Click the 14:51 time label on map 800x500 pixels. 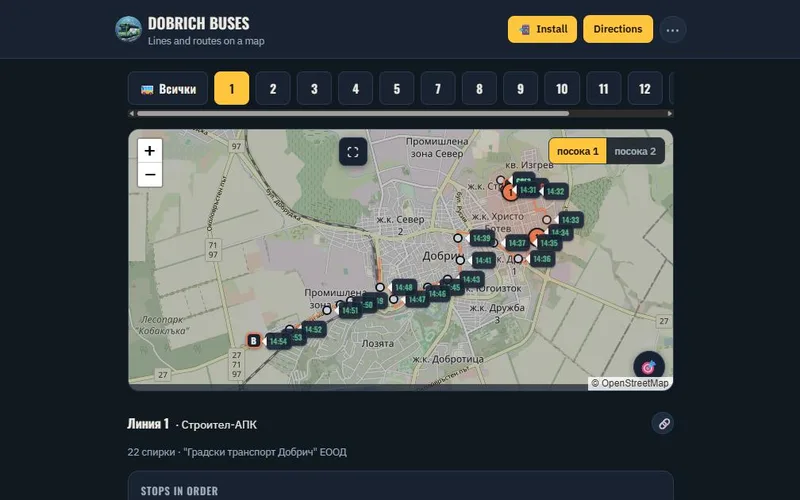click(350, 310)
